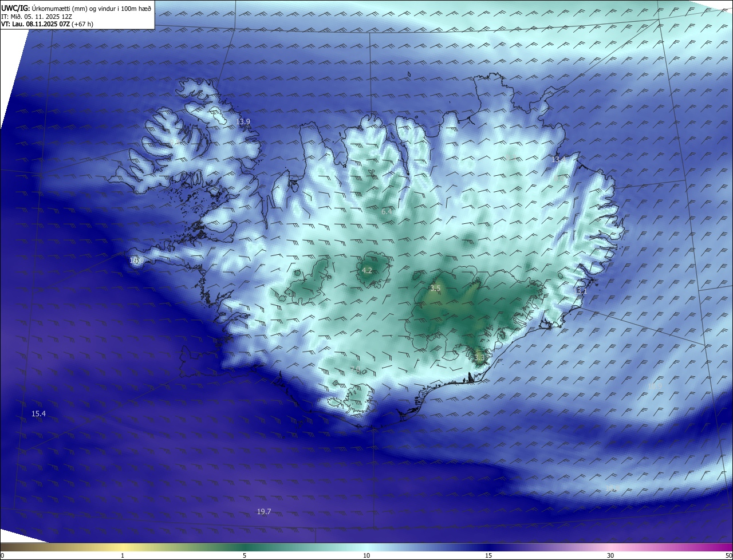Click the UWC/IG map title line
This screenshot has width=733, height=560.
76,8
